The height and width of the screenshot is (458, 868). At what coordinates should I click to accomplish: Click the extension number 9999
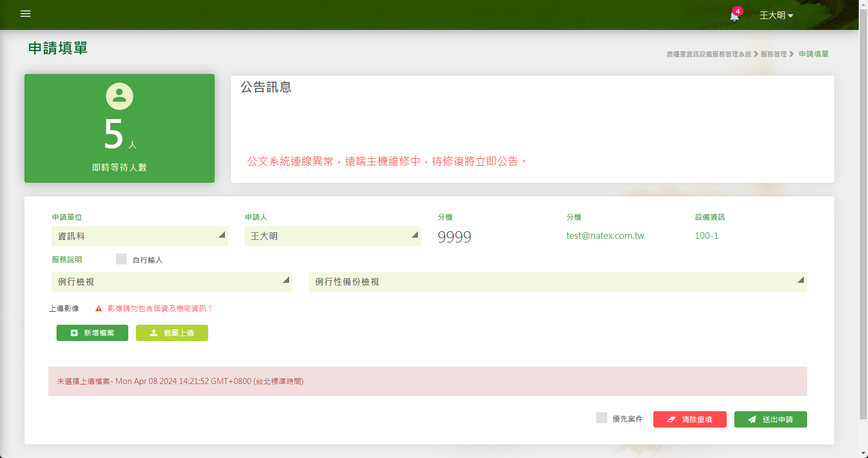tap(454, 237)
